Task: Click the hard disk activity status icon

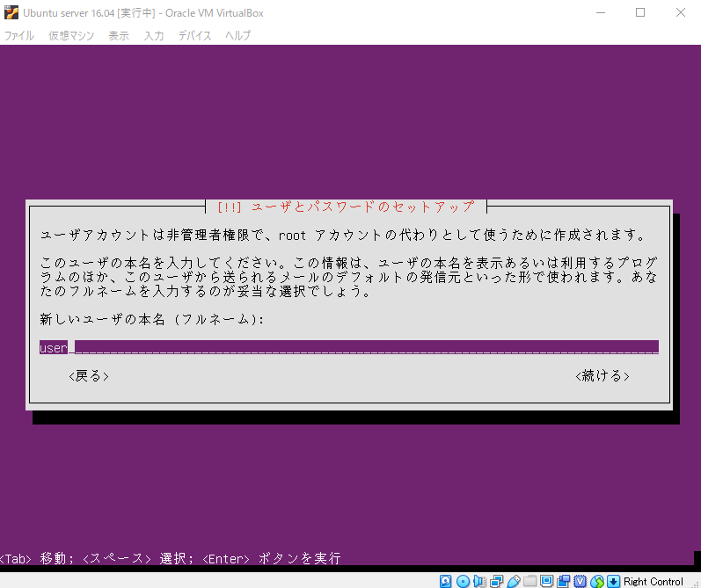Action: click(445, 581)
